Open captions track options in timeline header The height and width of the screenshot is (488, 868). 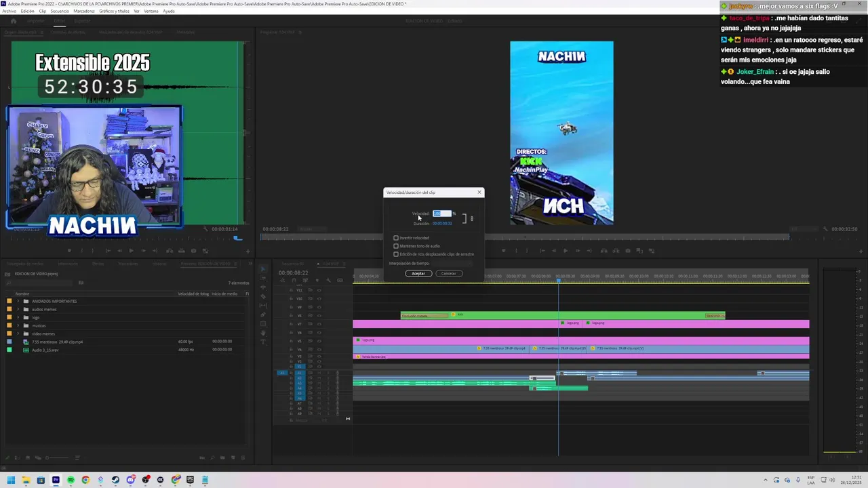tap(340, 280)
